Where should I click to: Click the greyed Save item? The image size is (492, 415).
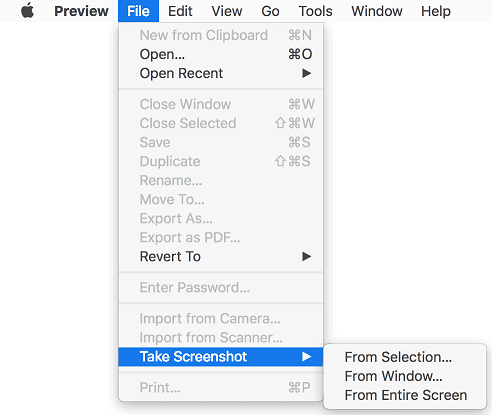[221, 142]
